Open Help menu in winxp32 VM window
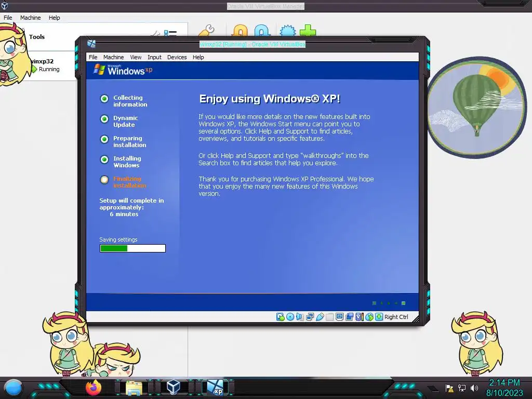The height and width of the screenshot is (399, 532). (198, 57)
